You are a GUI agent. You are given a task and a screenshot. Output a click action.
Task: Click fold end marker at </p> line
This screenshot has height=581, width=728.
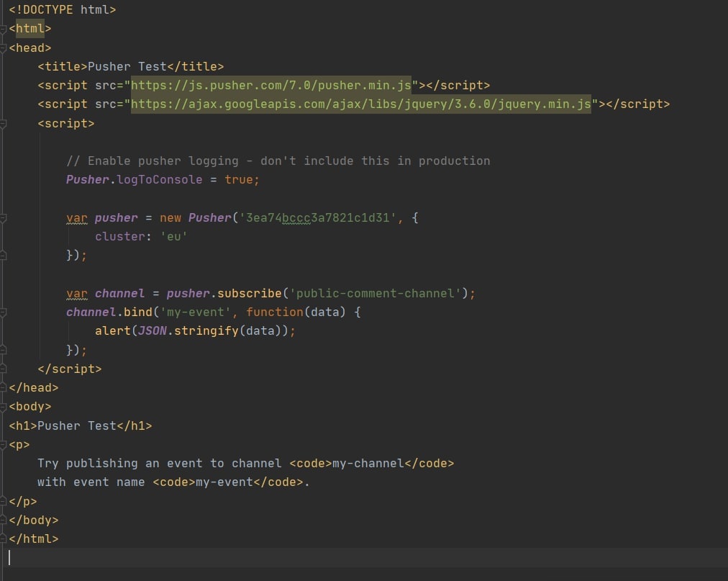click(x=3, y=502)
